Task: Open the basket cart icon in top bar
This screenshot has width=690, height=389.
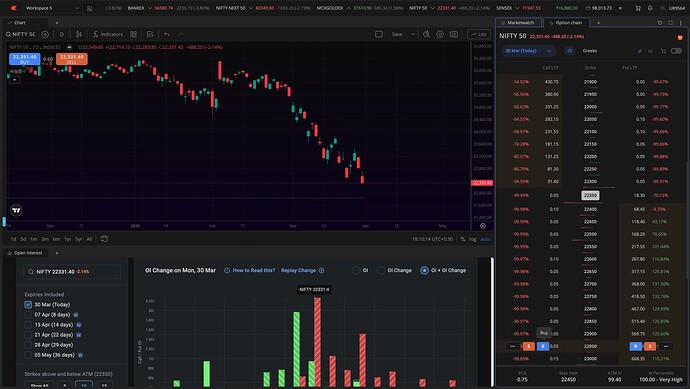Action: point(638,8)
